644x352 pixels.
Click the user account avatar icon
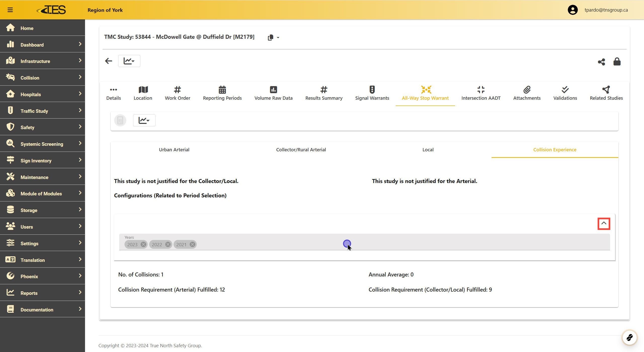coord(573,10)
